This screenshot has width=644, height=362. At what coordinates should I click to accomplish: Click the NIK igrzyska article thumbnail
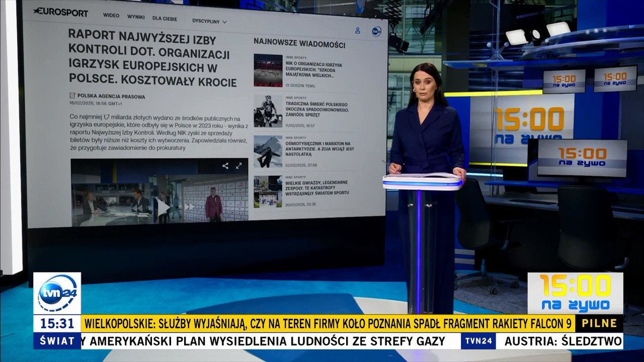[268, 70]
